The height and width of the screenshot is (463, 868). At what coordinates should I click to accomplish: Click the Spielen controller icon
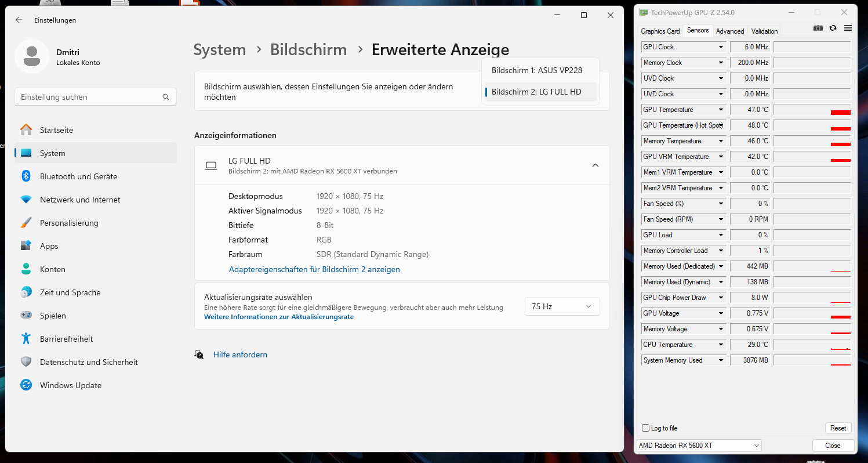(x=26, y=316)
